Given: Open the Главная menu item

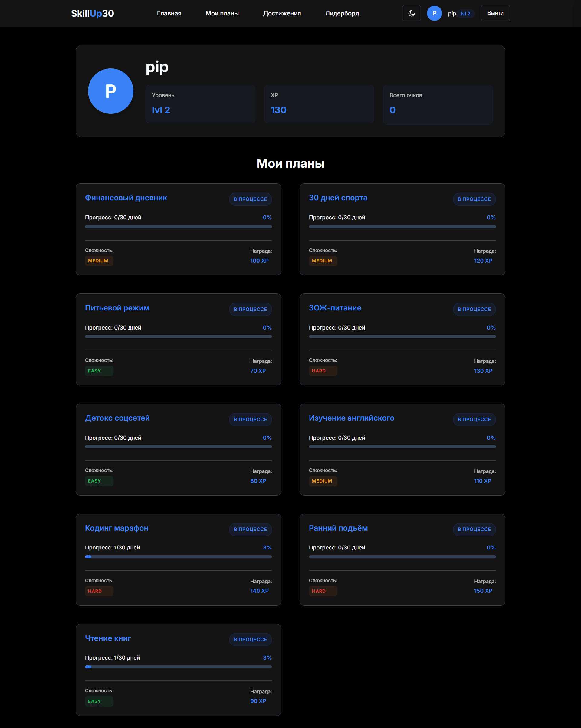Looking at the screenshot, I should pyautogui.click(x=169, y=14).
